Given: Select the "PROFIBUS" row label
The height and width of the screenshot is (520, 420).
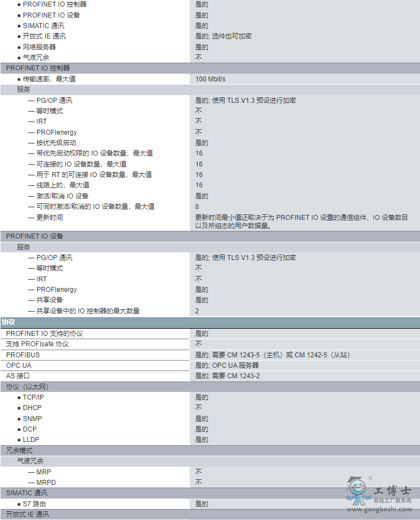Looking at the screenshot, I should 23,355.
